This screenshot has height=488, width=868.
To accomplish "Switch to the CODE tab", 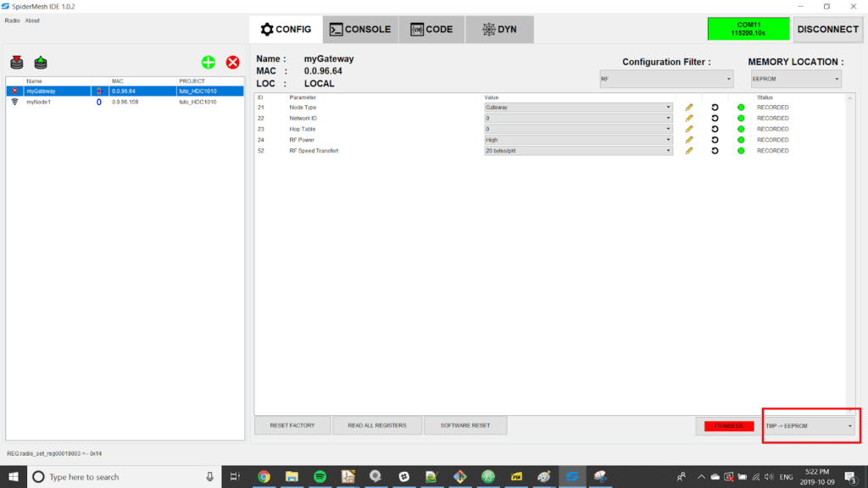I will [x=431, y=30].
